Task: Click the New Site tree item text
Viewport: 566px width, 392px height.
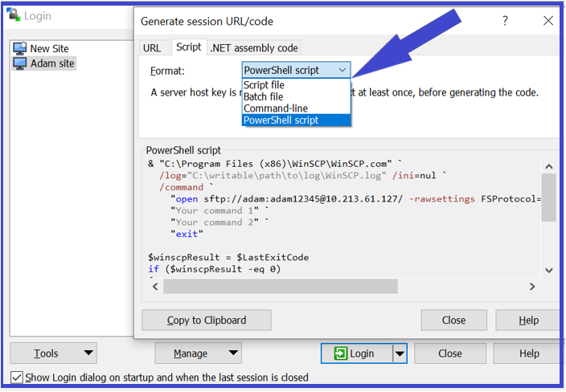Action: point(50,48)
